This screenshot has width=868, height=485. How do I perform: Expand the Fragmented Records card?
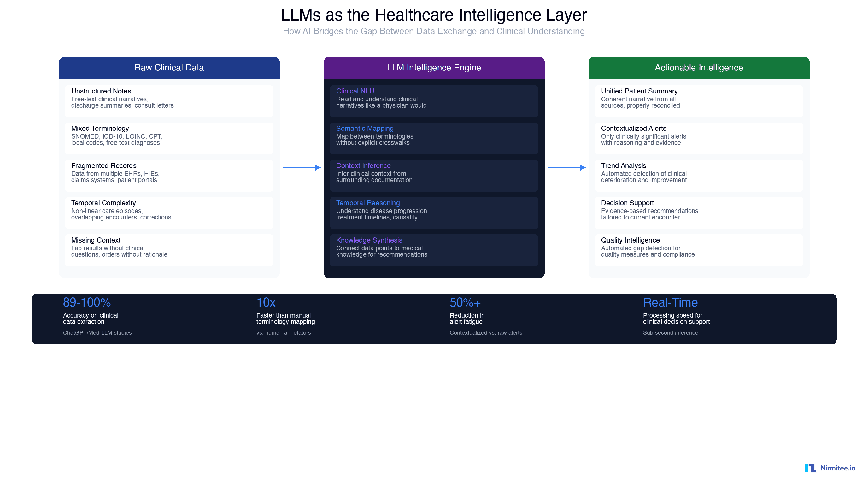[x=169, y=175]
